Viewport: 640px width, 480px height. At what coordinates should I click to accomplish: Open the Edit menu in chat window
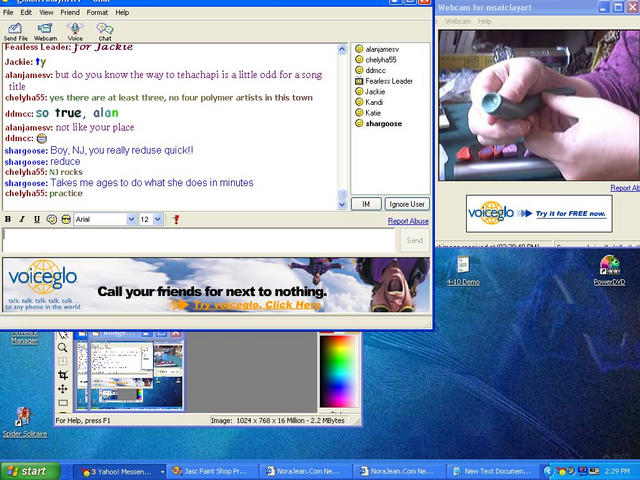tap(26, 12)
